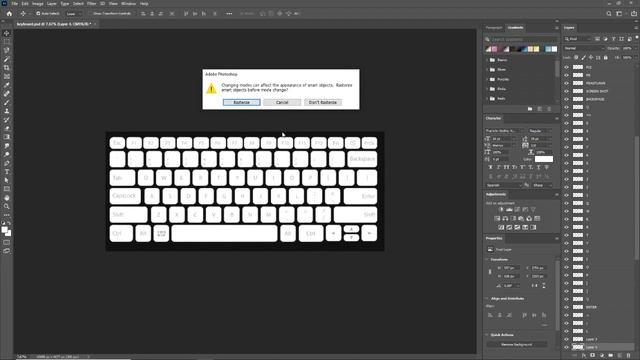Open the Filter menu
This screenshot has height=360, width=640.
click(91, 4)
